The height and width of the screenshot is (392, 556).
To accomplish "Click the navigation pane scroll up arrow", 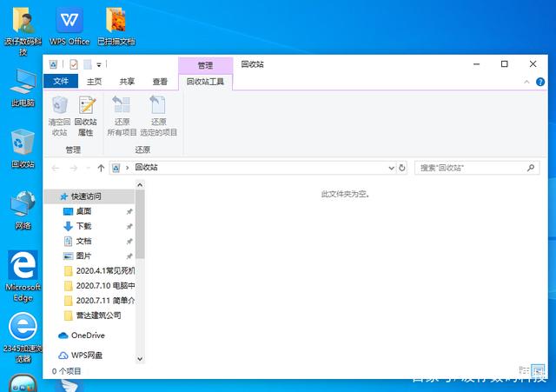I will click(140, 185).
